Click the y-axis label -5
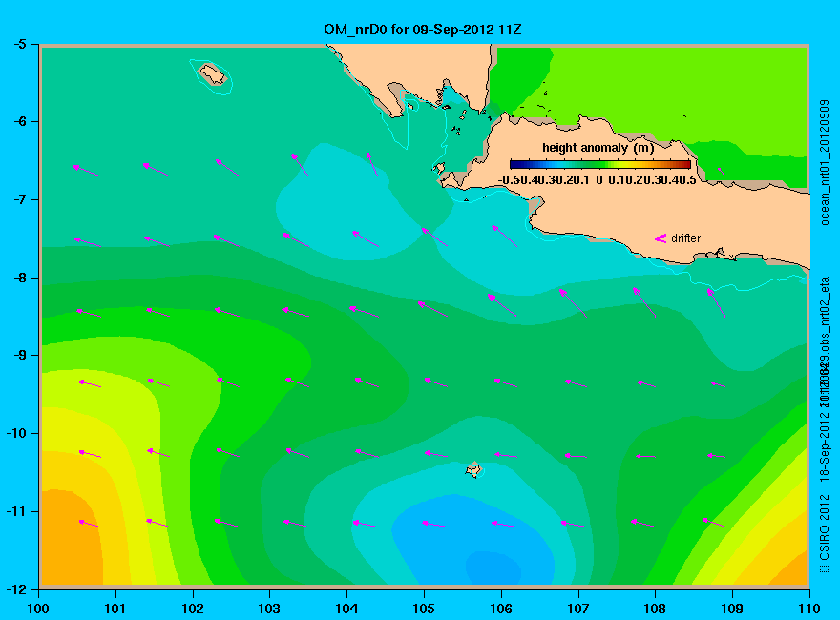The image size is (840, 620). (x=19, y=44)
